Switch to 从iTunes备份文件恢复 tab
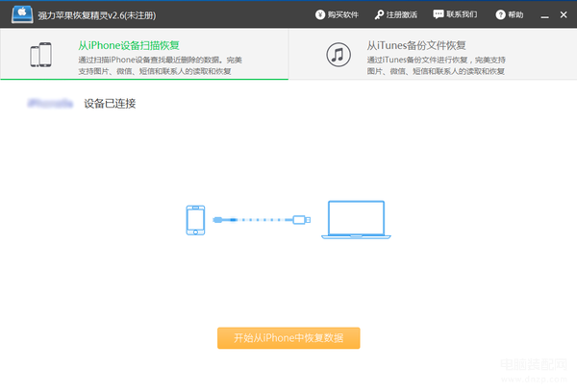The width and height of the screenshot is (577, 392). (433, 54)
